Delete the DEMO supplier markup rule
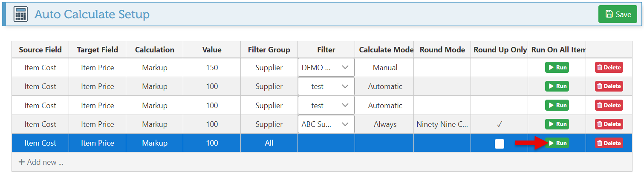Screen dimensions: 644x175 [609, 68]
